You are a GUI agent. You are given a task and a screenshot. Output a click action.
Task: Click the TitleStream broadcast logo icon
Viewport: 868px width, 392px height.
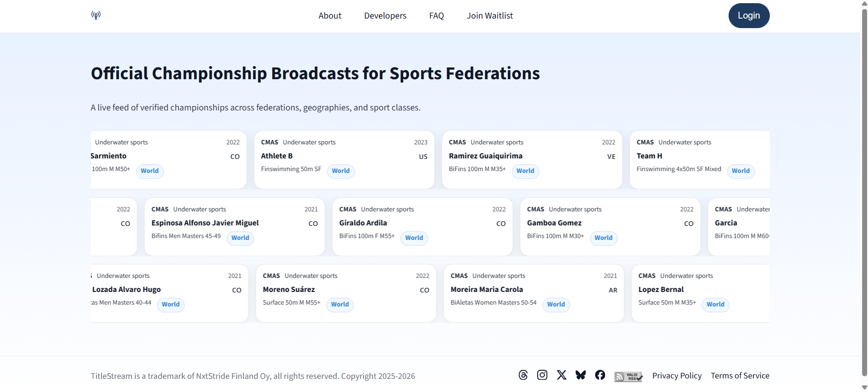click(x=96, y=15)
